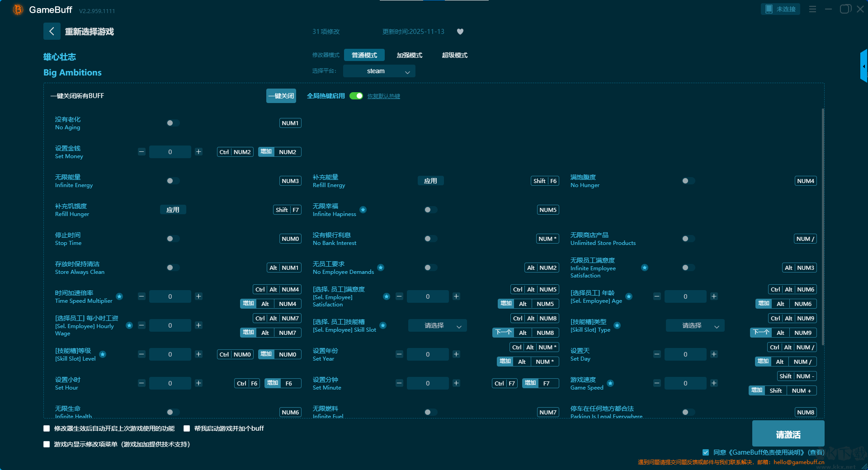Click the star icon next to Game Speed

pos(610,383)
